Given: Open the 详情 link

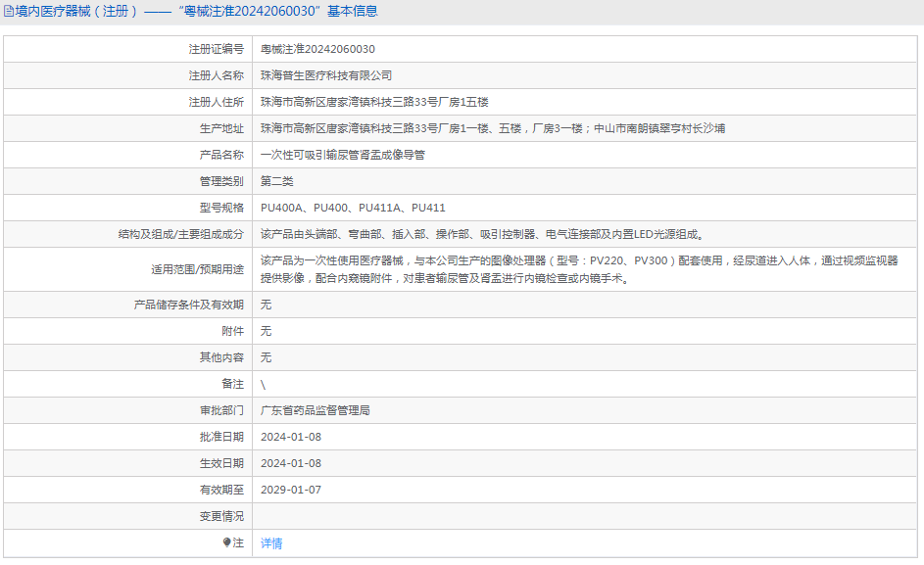Looking at the screenshot, I should 271,543.
